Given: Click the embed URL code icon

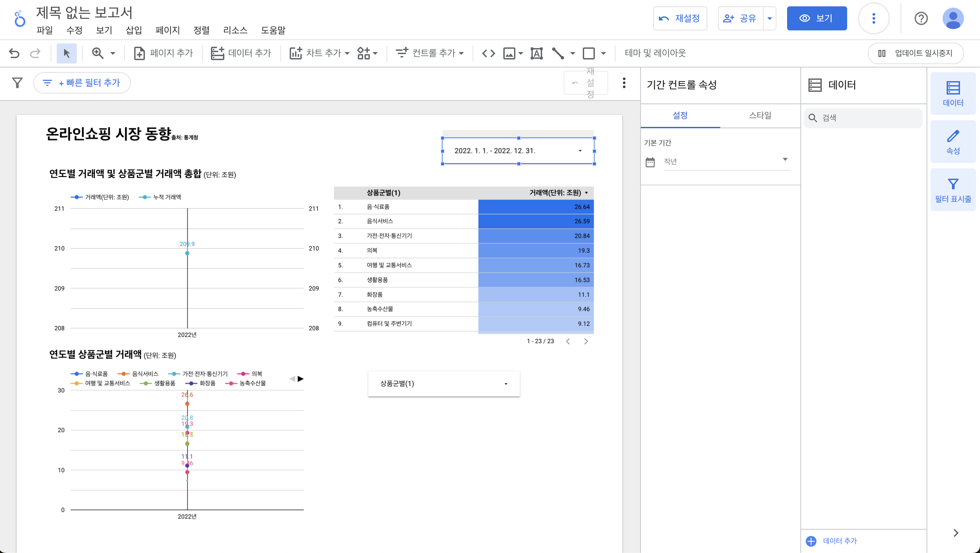Looking at the screenshot, I should 488,53.
